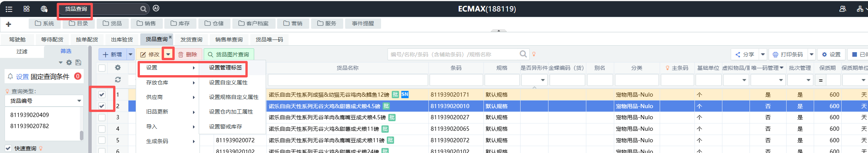The height and width of the screenshot is (153, 868).
Task: Select 设置管理标签 in submenu
Action: point(225,67)
